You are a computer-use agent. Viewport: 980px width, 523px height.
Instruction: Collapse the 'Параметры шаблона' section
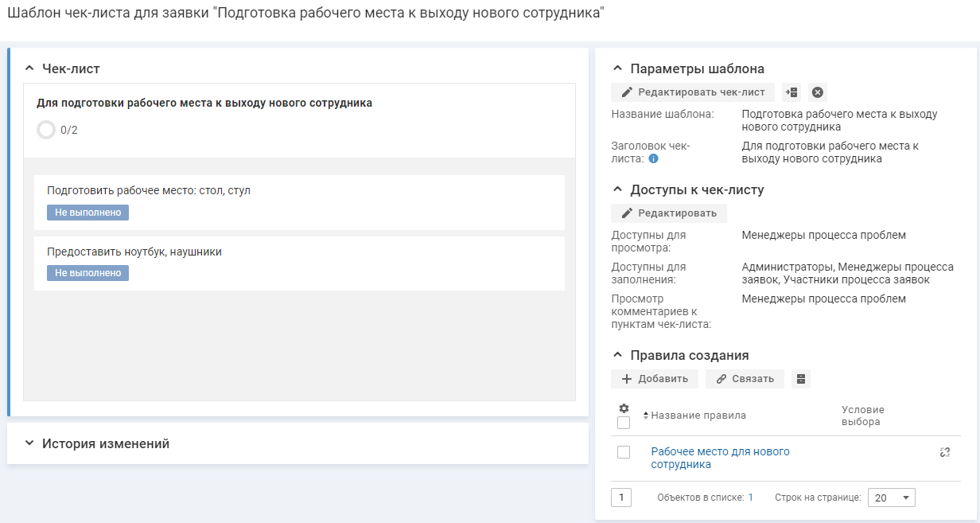coord(618,68)
